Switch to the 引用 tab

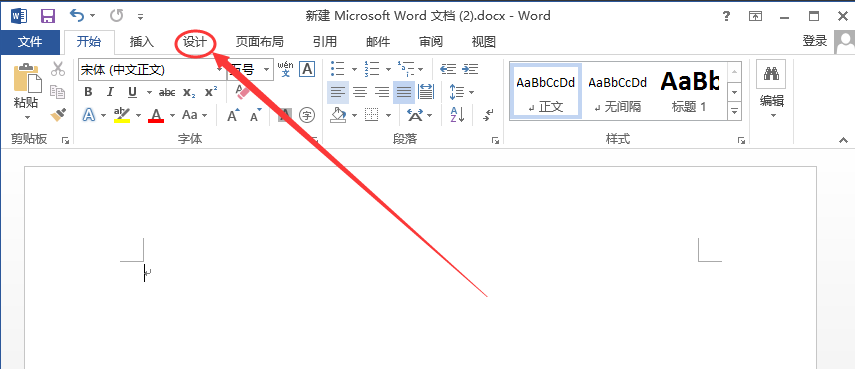(325, 41)
